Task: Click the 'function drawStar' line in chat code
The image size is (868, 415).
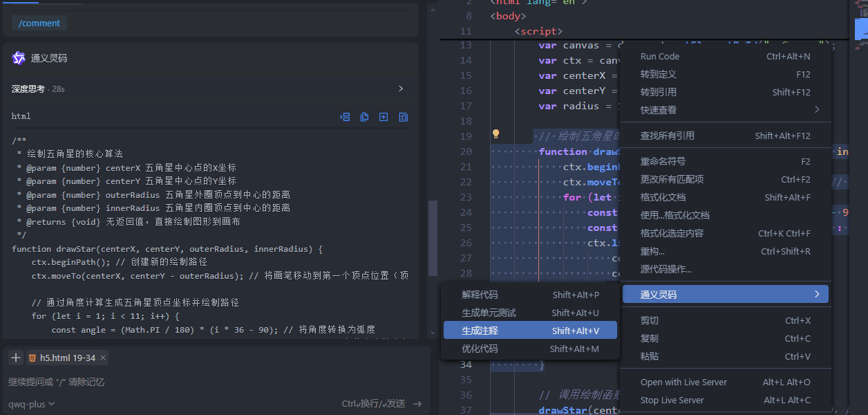Action: coord(167,248)
